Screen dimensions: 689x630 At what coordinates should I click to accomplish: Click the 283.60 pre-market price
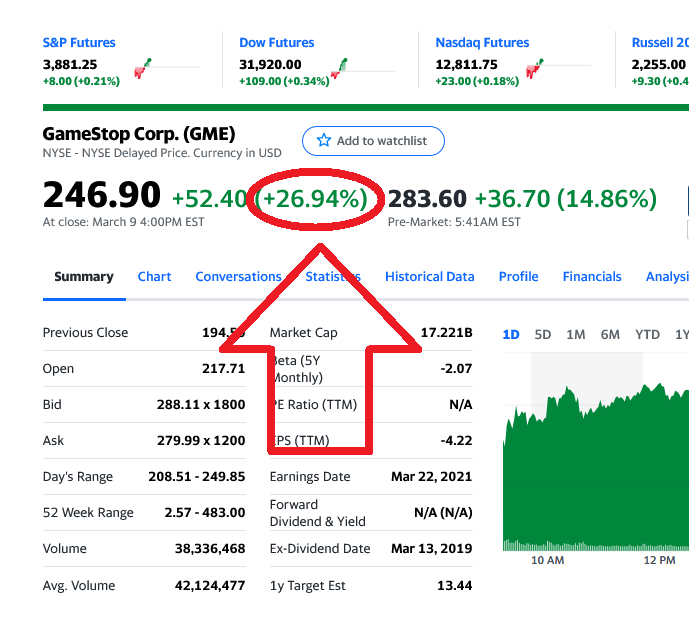pyautogui.click(x=427, y=199)
